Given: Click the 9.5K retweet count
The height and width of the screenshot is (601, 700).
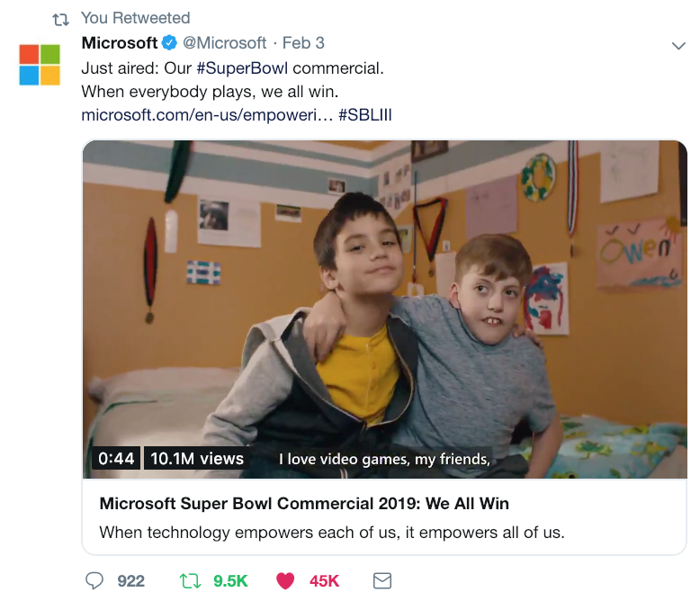Looking at the screenshot, I should coord(230,581).
